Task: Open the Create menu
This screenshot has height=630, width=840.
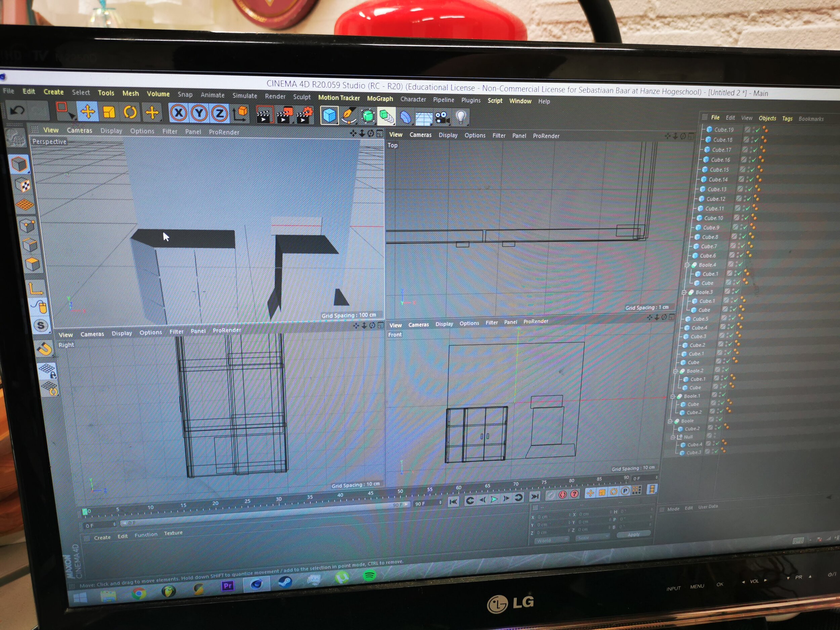Action: pos(53,92)
